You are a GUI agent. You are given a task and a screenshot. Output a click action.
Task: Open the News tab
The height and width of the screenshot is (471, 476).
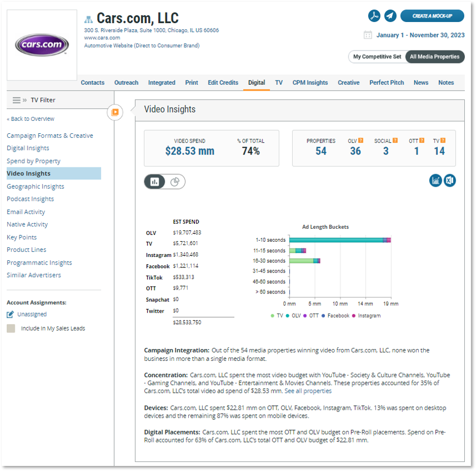[421, 83]
